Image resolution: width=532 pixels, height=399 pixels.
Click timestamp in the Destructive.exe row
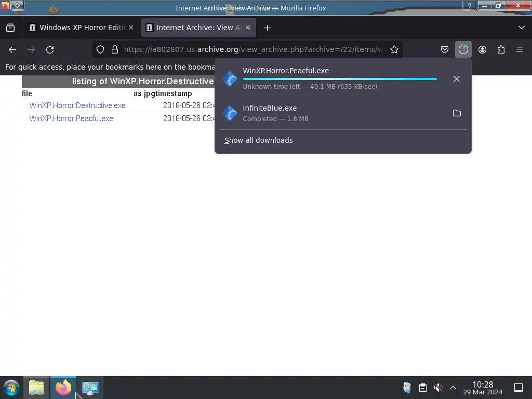pos(189,105)
